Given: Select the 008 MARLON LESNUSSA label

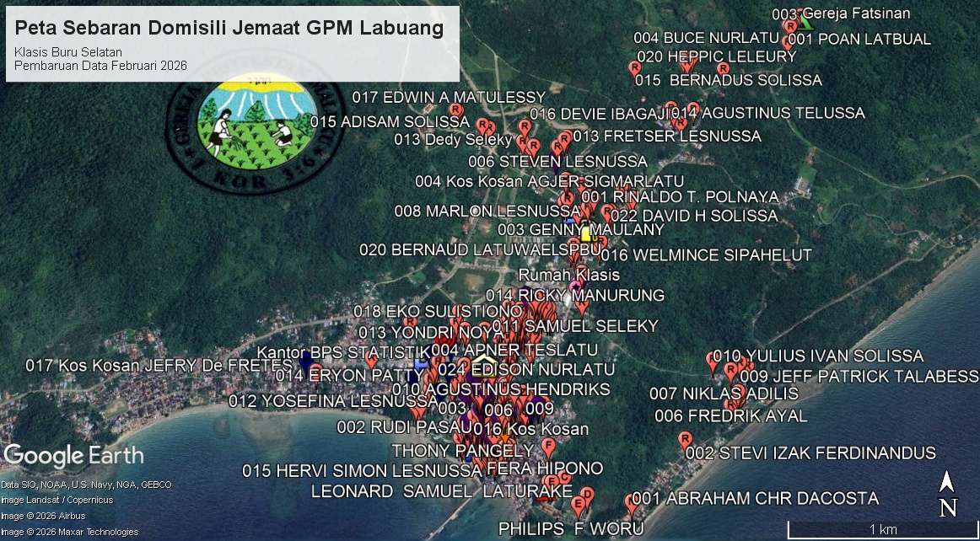Looking at the screenshot, I should point(488,212).
